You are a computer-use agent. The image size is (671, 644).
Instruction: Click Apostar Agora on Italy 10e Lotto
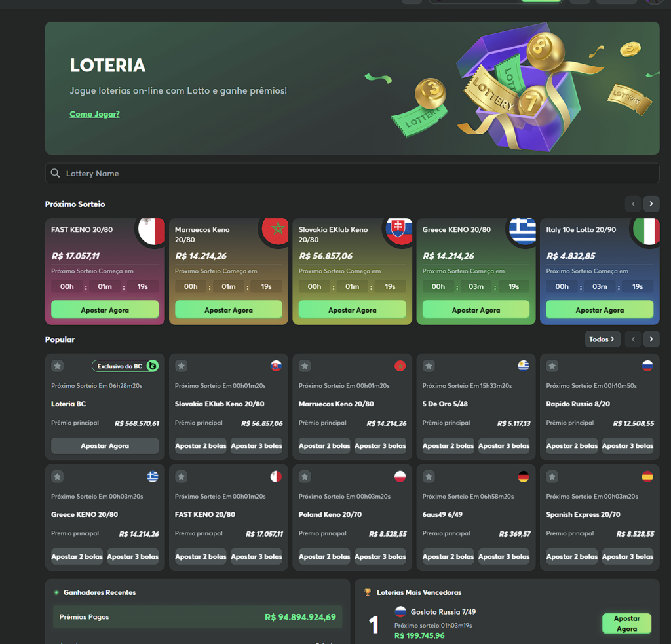[x=599, y=309]
